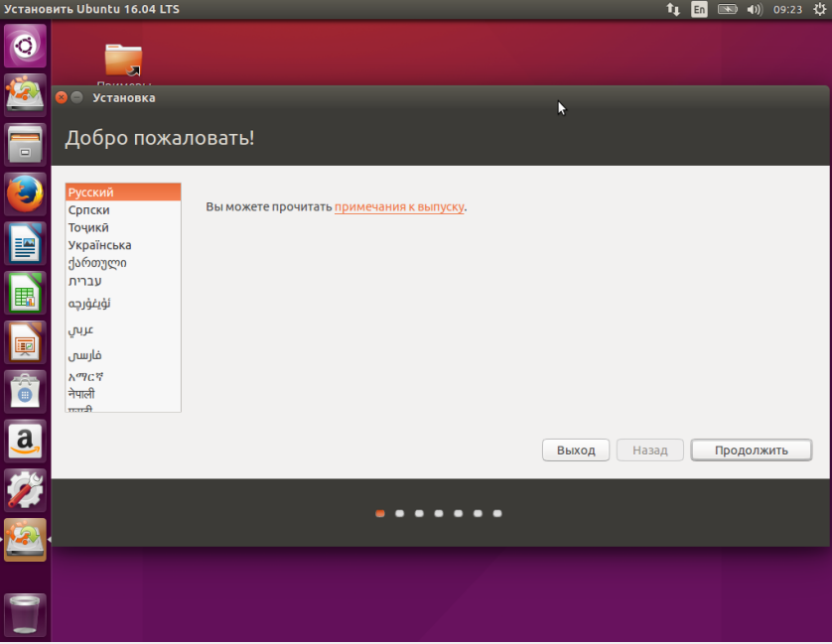Open the system power gear menu
Screen dimensions: 832x644
tap(819, 9)
